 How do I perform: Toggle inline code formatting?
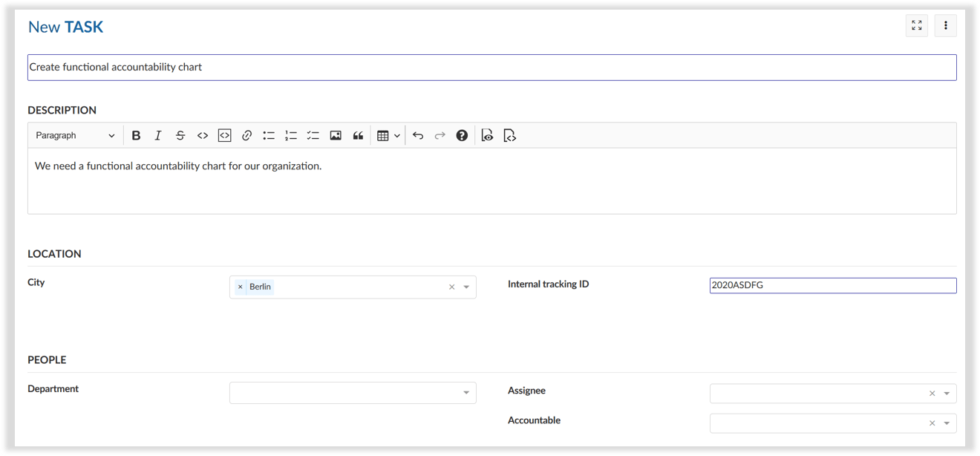[x=202, y=134]
